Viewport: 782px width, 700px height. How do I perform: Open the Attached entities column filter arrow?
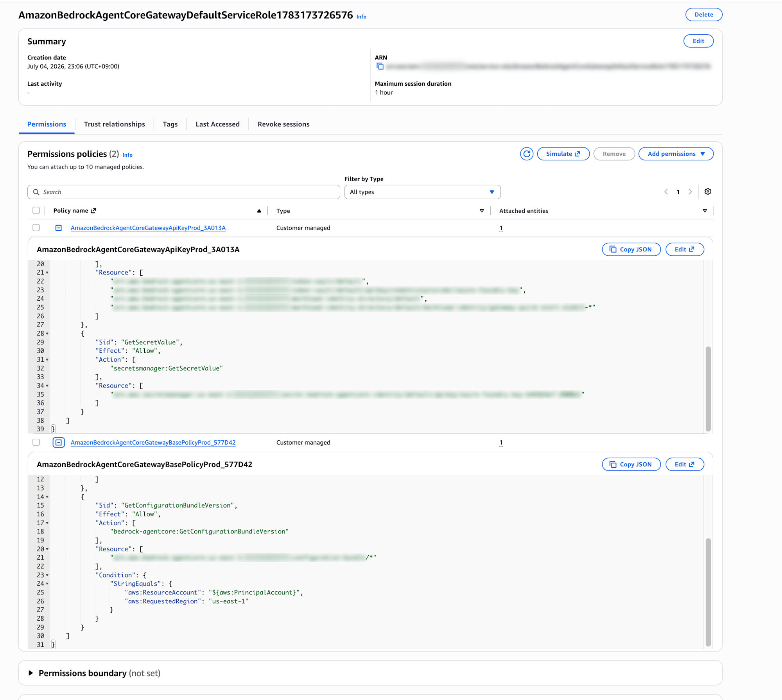point(705,211)
